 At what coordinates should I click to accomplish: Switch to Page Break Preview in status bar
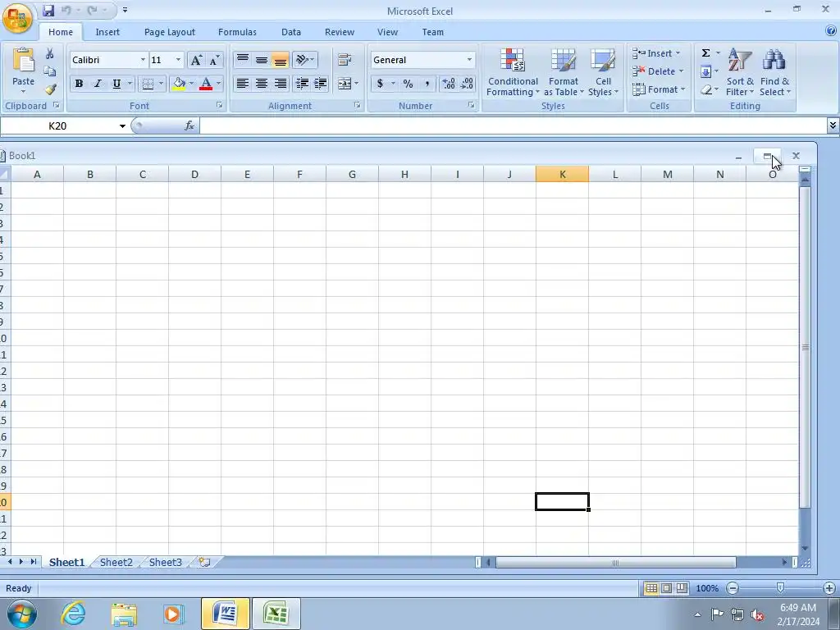(x=682, y=588)
